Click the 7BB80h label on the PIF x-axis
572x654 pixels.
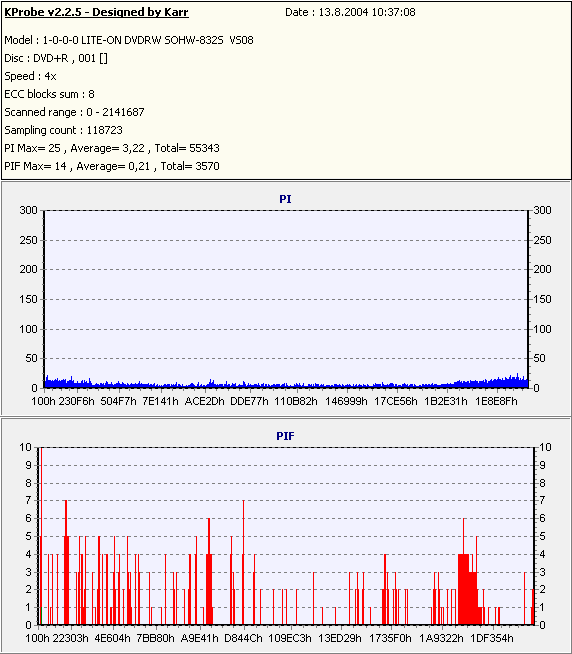156,638
